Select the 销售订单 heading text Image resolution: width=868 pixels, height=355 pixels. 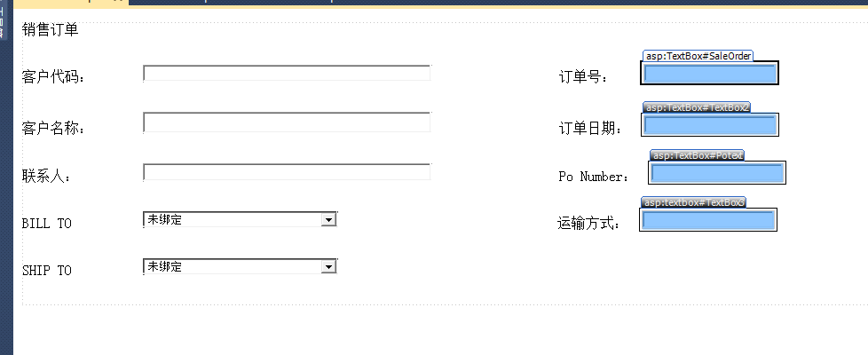[x=50, y=30]
